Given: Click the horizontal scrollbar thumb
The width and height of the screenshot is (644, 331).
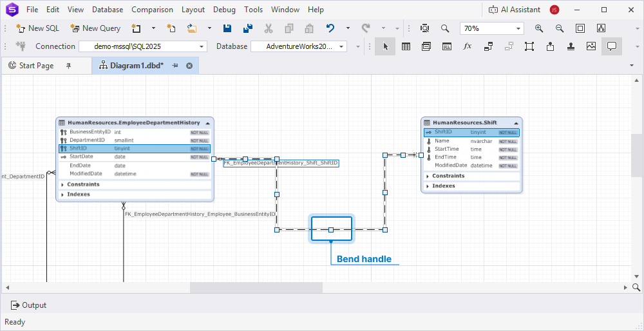Looking at the screenshot, I should 256,287.
